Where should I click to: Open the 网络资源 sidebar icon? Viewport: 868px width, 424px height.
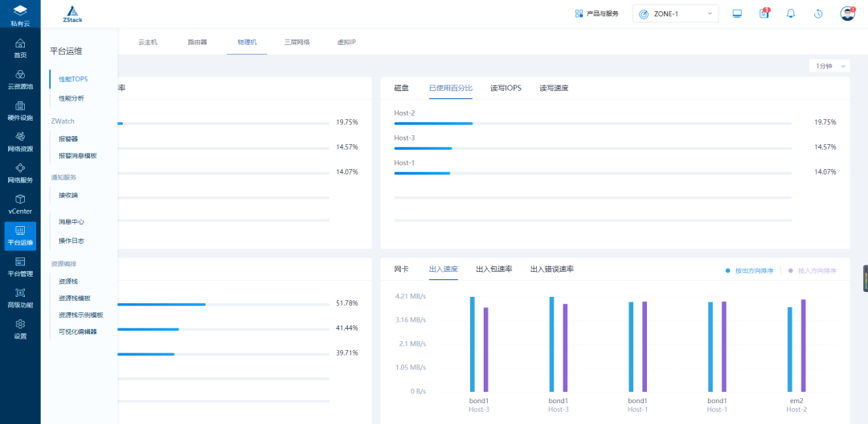pyautogui.click(x=20, y=137)
